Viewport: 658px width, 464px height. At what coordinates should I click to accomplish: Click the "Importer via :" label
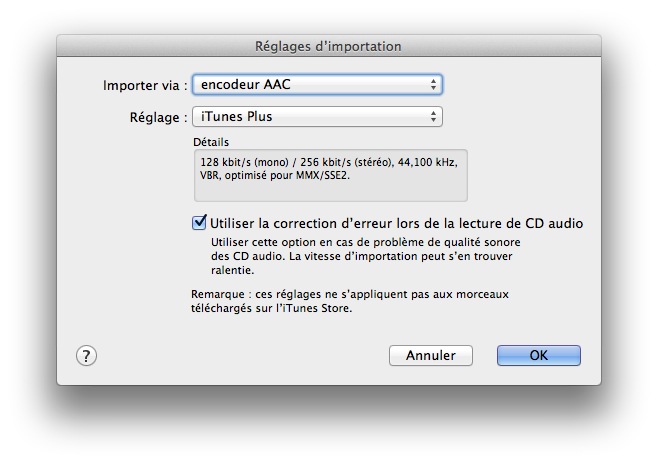(x=145, y=85)
